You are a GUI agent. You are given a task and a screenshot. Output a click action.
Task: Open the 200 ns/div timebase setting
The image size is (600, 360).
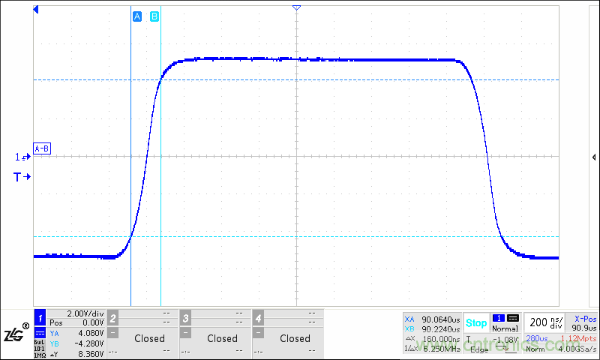point(546,323)
